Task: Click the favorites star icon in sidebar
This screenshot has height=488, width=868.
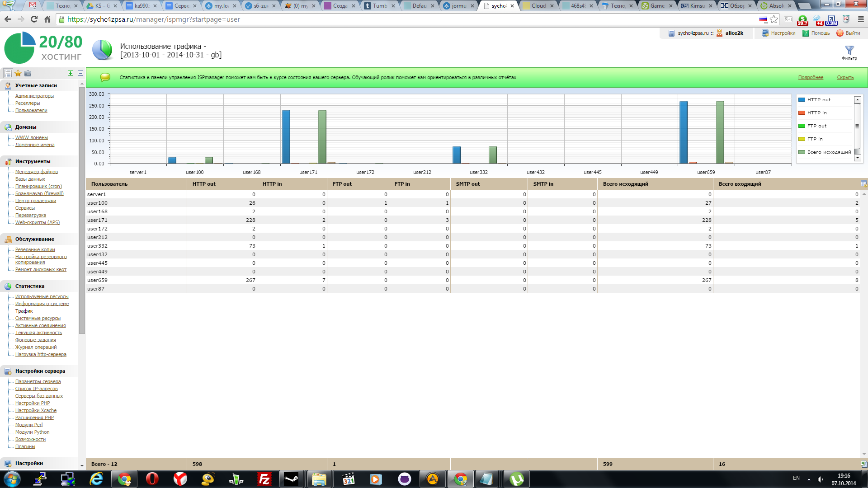Action: (18, 73)
